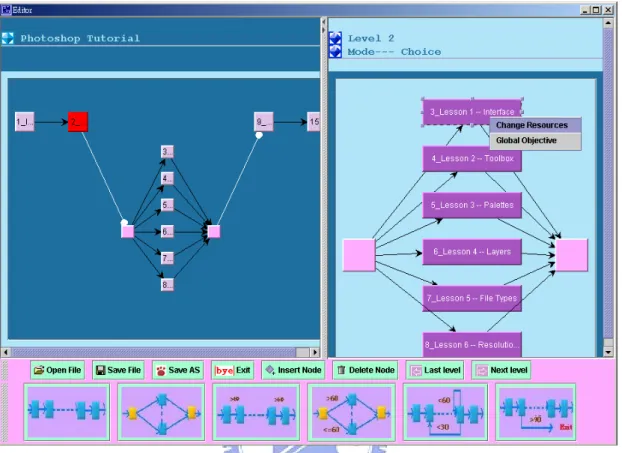Viewport: 622px width, 453px height.
Task: Choose Change Resources in context menu
Action: pyautogui.click(x=536, y=125)
